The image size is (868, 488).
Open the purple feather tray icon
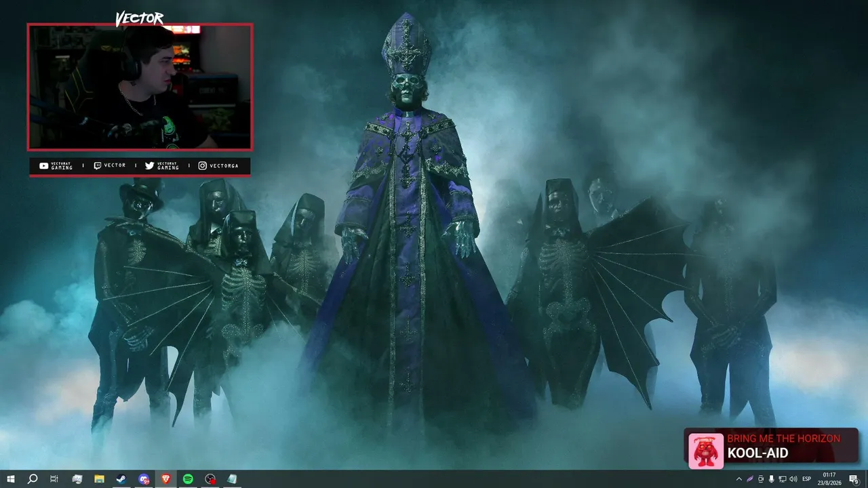coord(750,479)
